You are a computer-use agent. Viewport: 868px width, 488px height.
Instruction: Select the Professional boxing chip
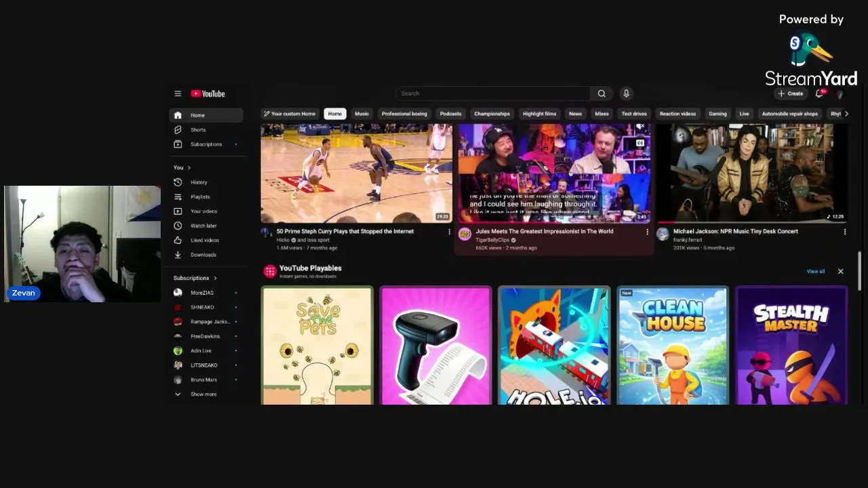[x=404, y=114]
